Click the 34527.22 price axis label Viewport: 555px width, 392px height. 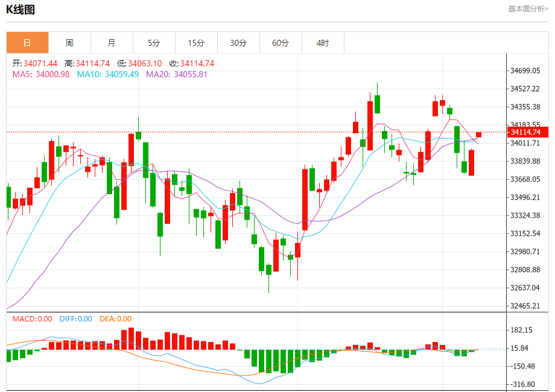[x=525, y=89]
